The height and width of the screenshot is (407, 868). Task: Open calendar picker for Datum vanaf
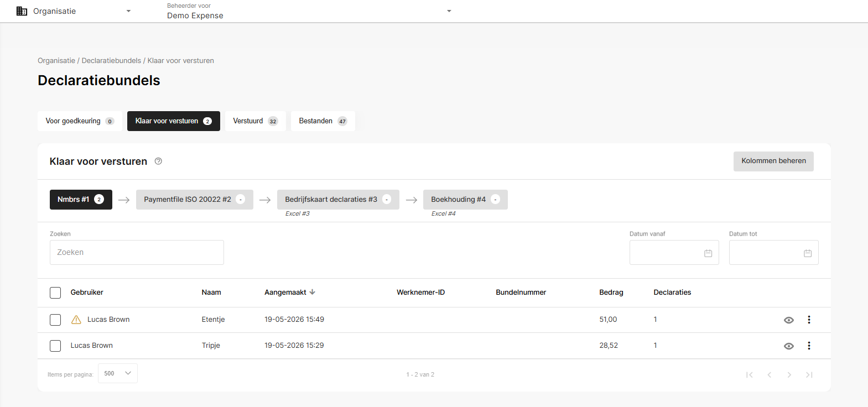(708, 253)
